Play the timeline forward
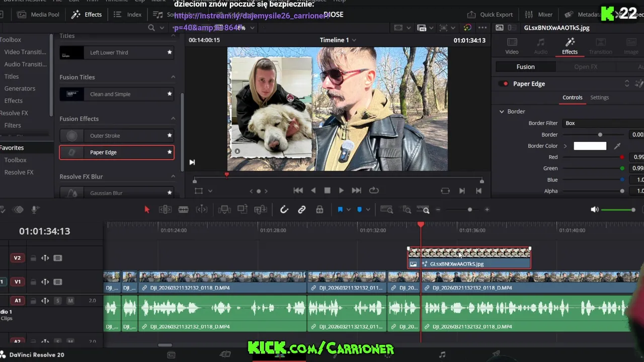Viewport: 644px width, 362px height. pos(341,191)
